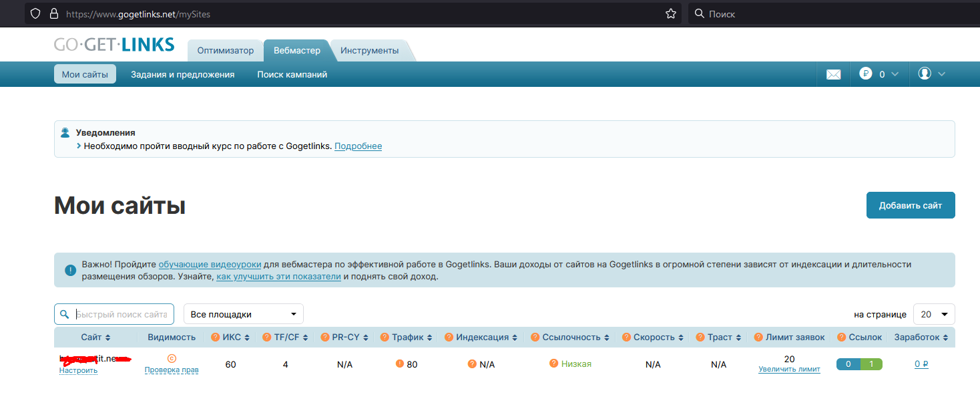Click the ИКС value 60 in row
Viewport: 980px width, 413px height.
tap(230, 365)
